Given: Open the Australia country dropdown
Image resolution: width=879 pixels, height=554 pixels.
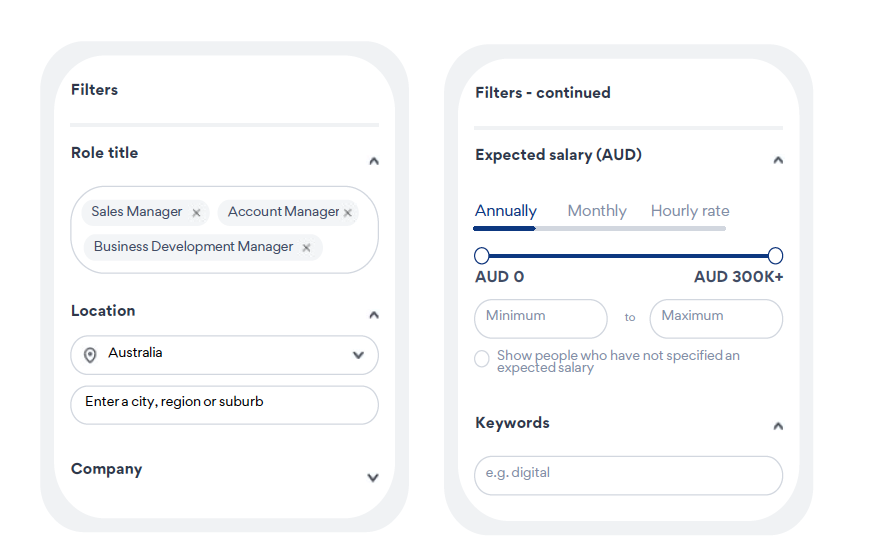Looking at the screenshot, I should click(x=224, y=355).
